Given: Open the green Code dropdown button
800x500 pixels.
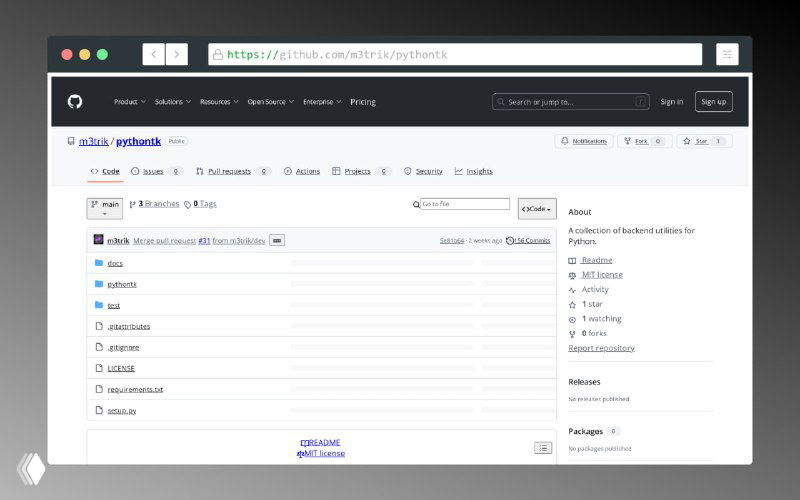Looking at the screenshot, I should tap(537, 208).
